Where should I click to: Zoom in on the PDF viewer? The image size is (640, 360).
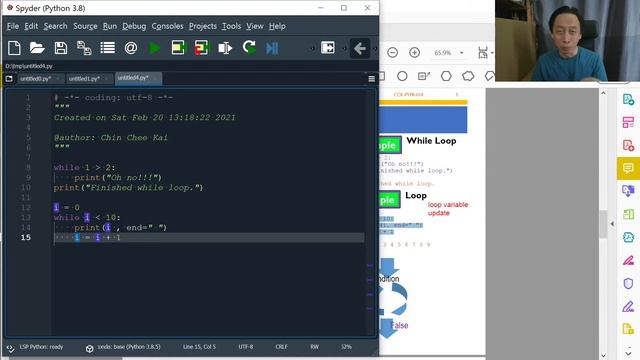415,52
